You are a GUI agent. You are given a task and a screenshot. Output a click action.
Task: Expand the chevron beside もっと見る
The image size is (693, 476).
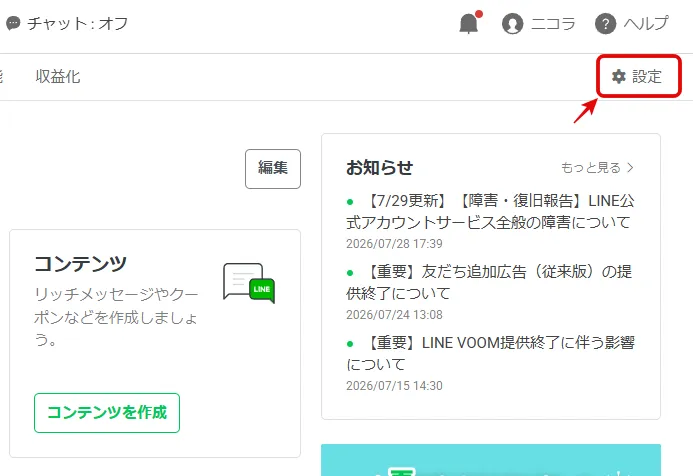click(x=631, y=168)
